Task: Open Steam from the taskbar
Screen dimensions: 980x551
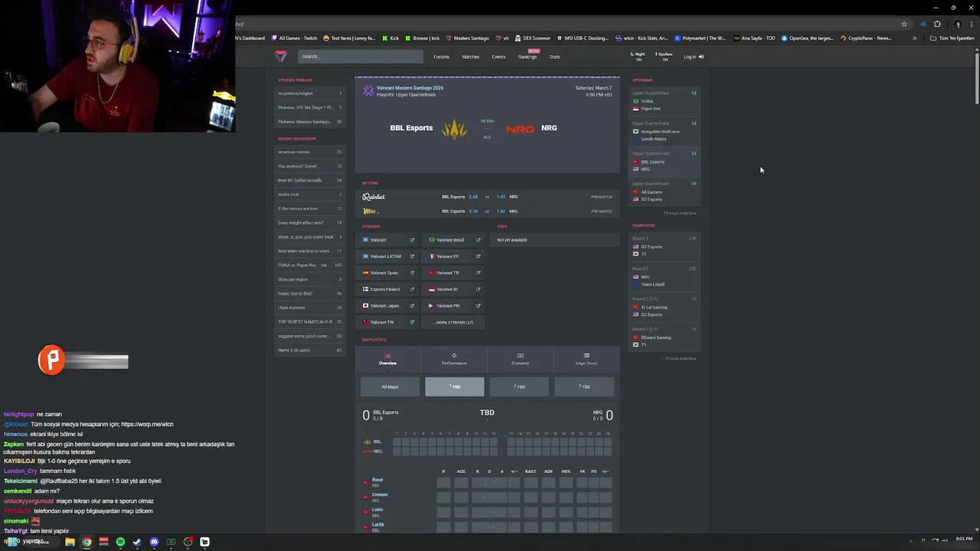Action: pyautogui.click(x=137, y=542)
